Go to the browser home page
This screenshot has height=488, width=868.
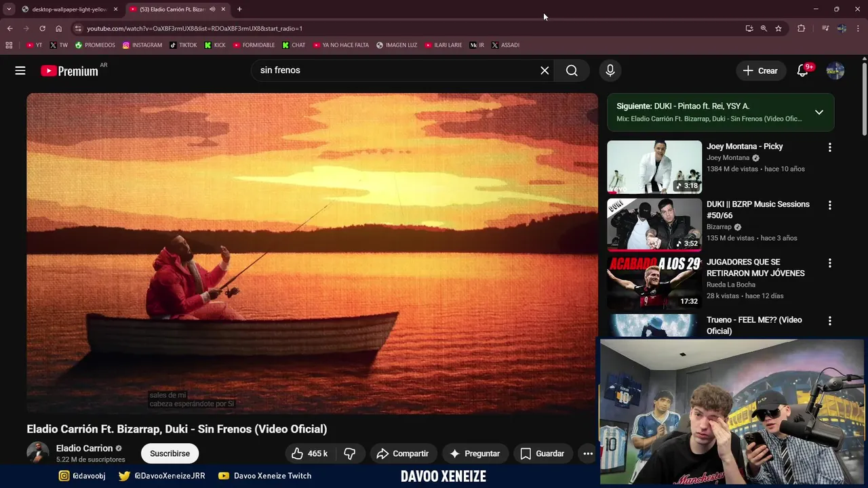pyautogui.click(x=58, y=28)
